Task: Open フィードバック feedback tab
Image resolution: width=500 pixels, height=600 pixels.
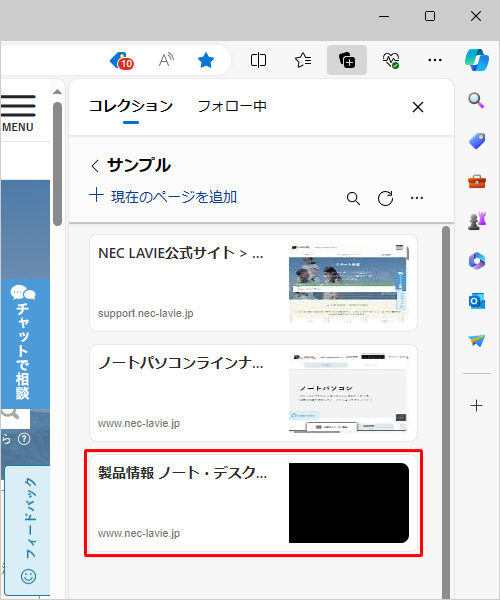Action: (28, 530)
